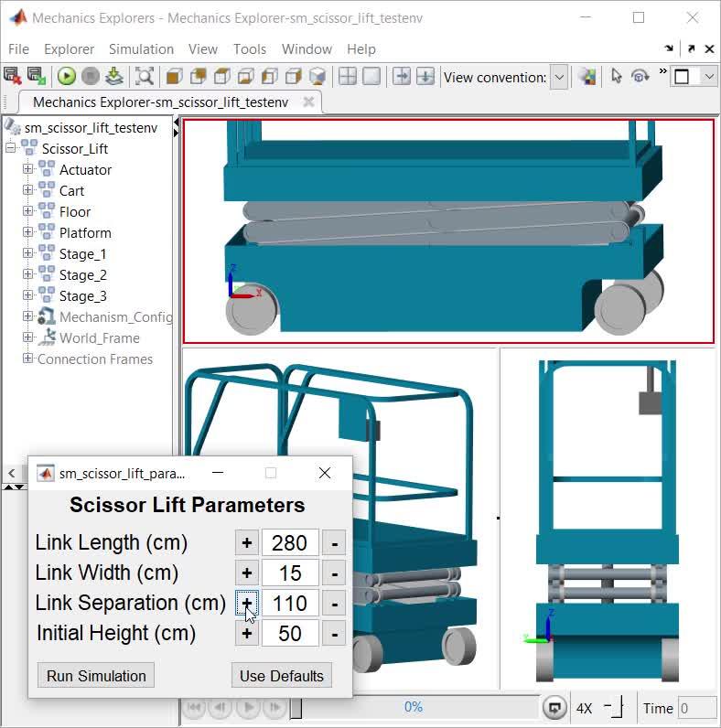Image resolution: width=721 pixels, height=728 pixels.
Task: Expand the Stage_2 tree node
Action: [x=27, y=274]
